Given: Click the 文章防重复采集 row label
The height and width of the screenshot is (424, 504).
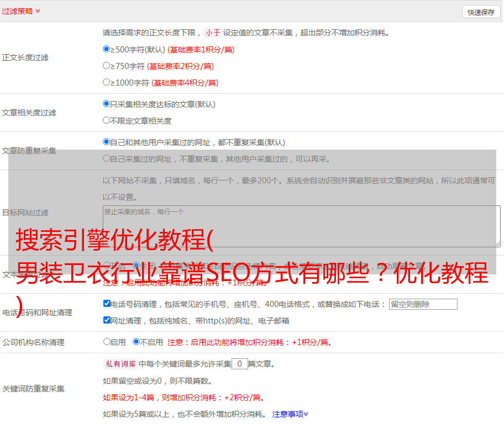Looking at the screenshot, I should point(29,151).
